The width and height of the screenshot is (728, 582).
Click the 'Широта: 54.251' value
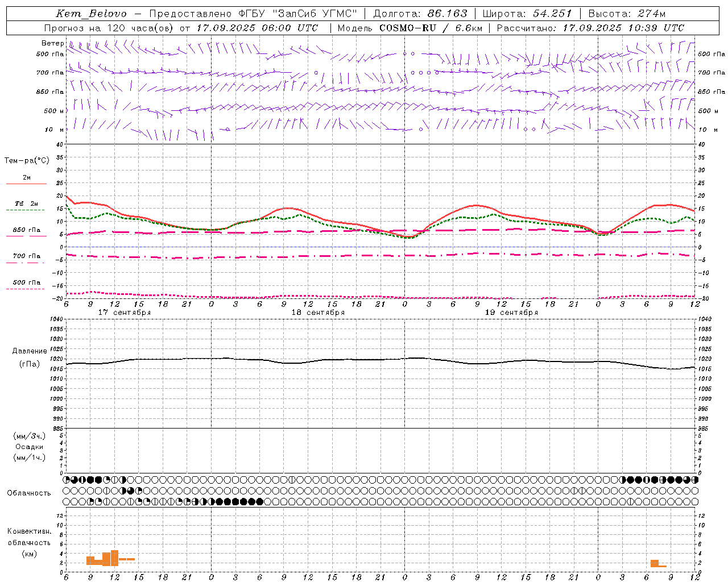pos(527,14)
